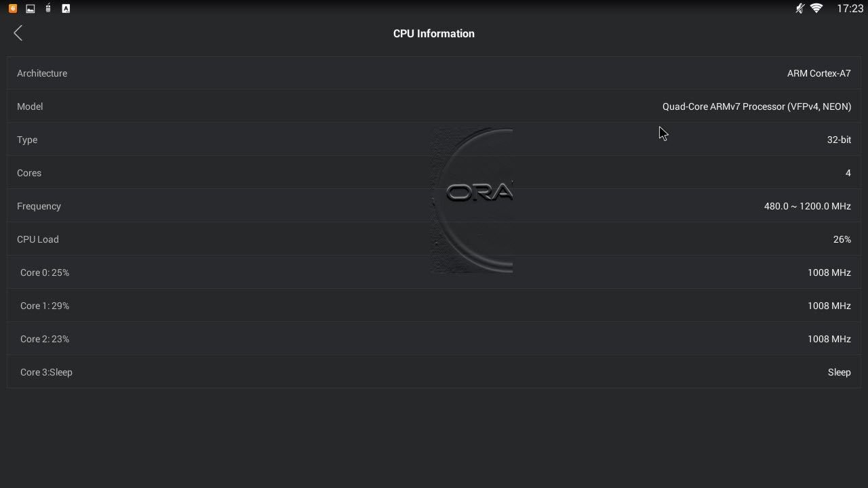The image size is (868, 488).
Task: Tap the Core 3:Sleep entry
Action: pos(434,372)
